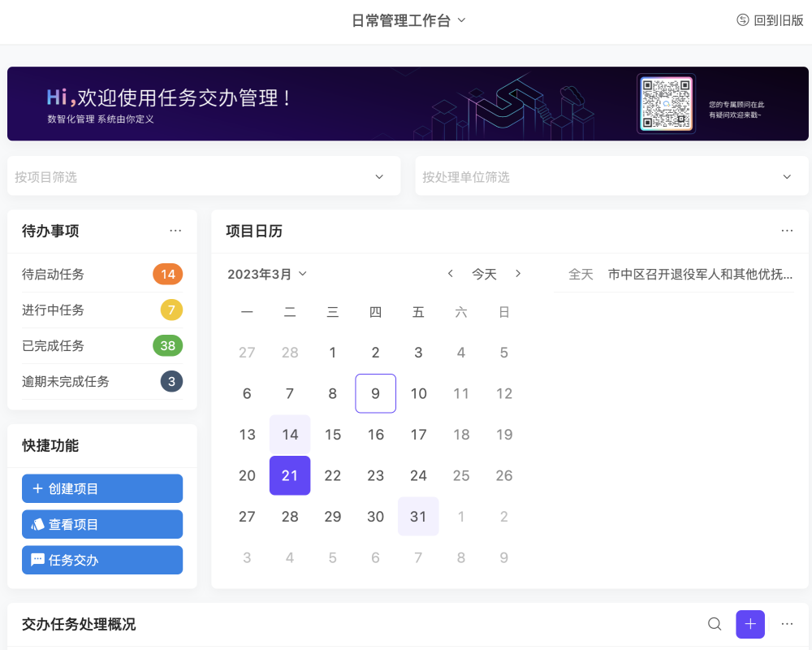
Task: Click the 创建项目 button
Action: (101, 488)
